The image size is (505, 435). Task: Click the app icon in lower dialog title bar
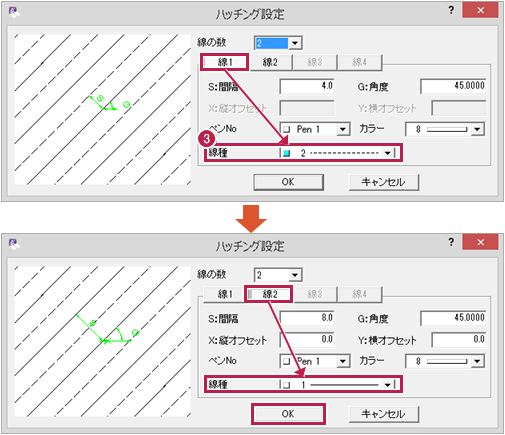click(x=14, y=244)
